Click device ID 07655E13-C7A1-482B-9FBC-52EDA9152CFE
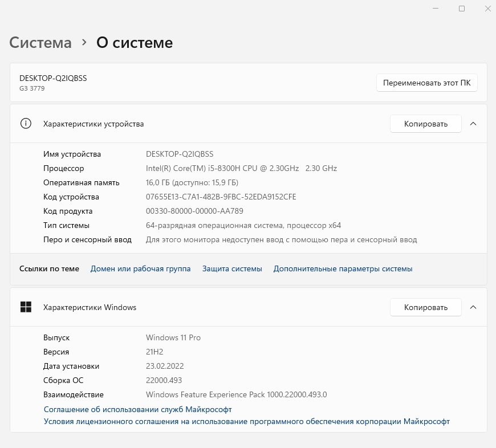496x448 pixels. pyautogui.click(x=221, y=197)
